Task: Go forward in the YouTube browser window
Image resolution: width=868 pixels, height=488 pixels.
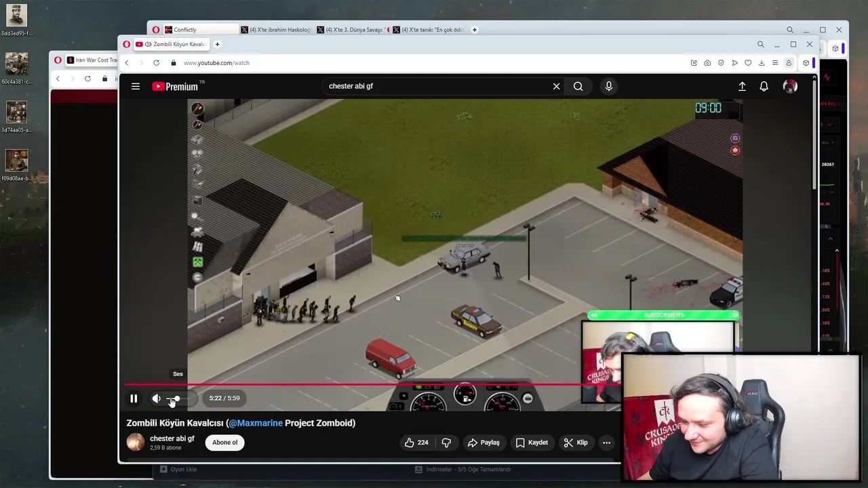Action: tap(141, 63)
